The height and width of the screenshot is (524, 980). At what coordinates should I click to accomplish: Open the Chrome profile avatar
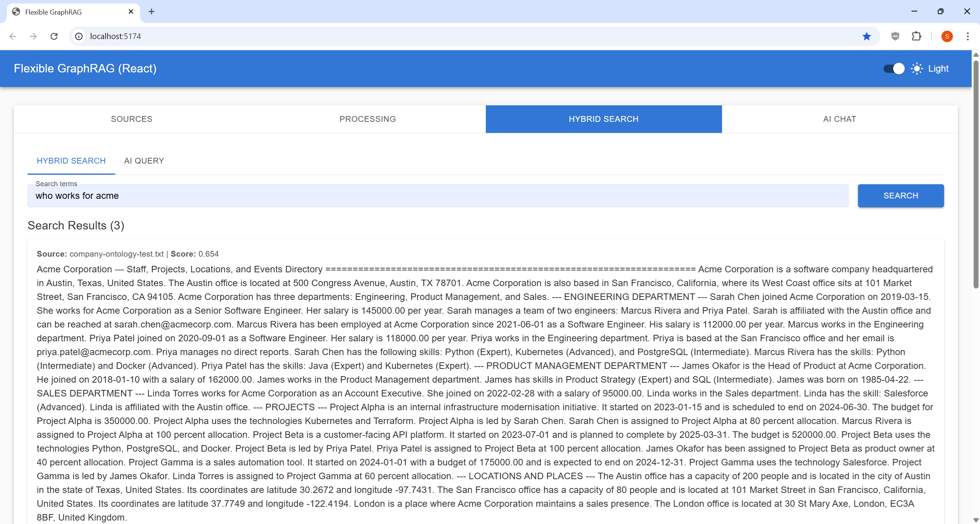tap(947, 36)
